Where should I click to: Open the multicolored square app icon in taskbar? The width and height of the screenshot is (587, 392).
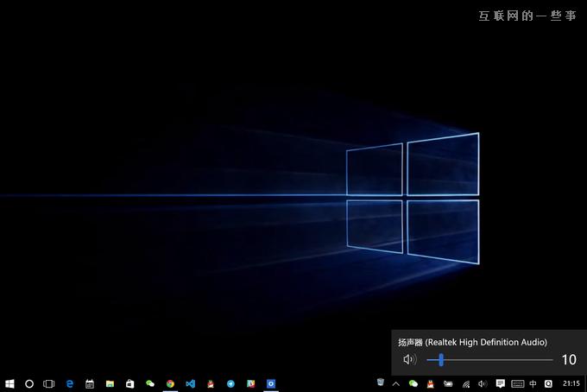click(x=251, y=383)
